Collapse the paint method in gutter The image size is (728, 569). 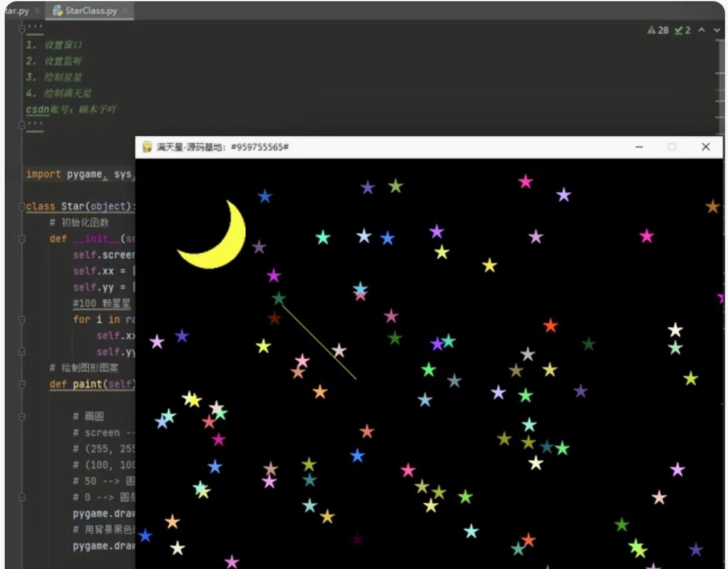click(x=22, y=384)
